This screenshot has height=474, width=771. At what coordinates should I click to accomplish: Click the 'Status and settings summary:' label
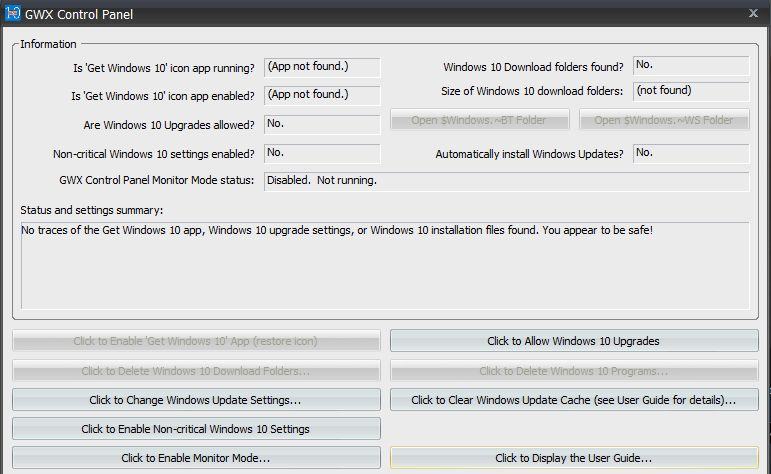coord(91,210)
